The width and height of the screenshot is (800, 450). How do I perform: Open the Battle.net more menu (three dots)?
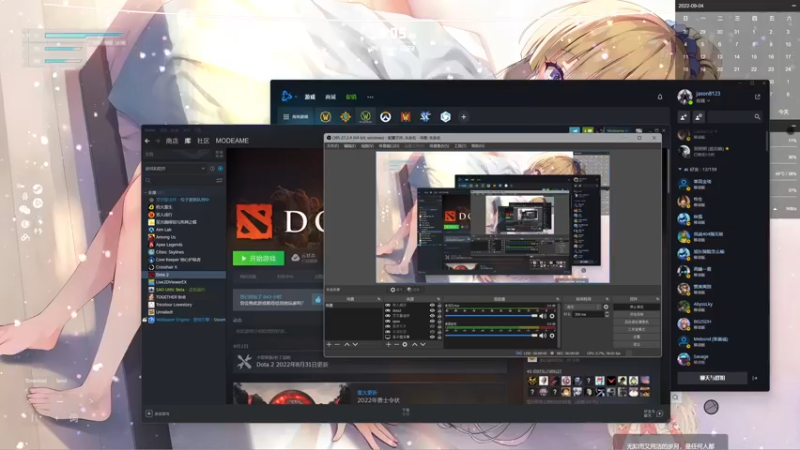coord(370,97)
